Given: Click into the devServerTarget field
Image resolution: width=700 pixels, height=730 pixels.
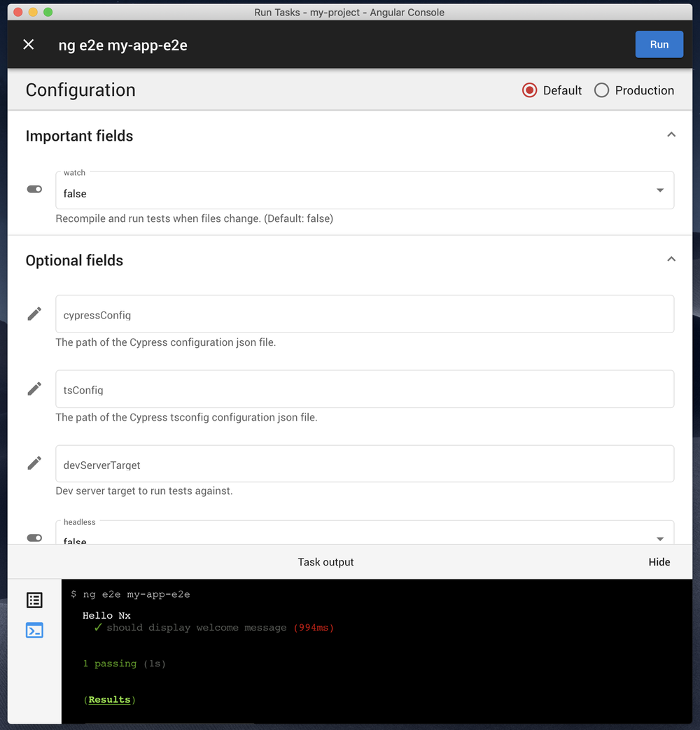Looking at the screenshot, I should (364, 464).
